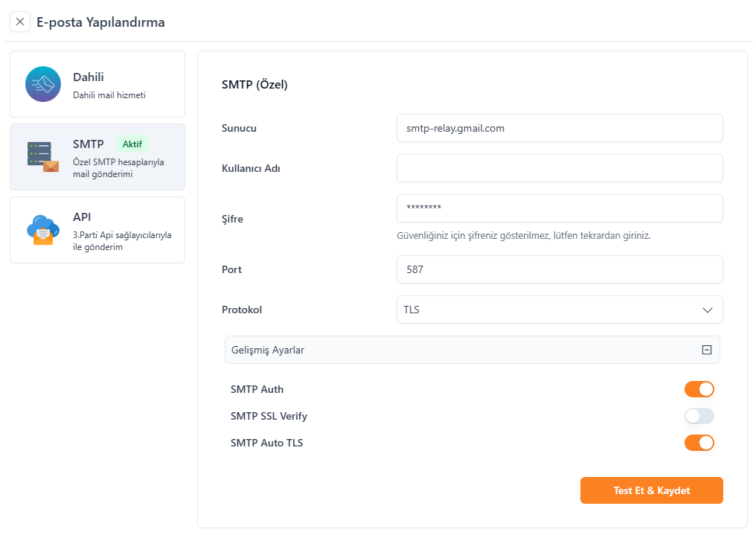Click the green Aktif badge on SMTP
The image size is (756, 535).
tap(132, 144)
